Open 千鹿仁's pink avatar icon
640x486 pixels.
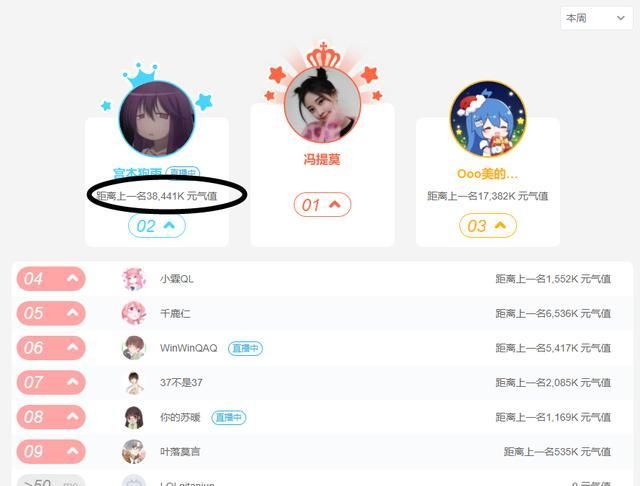(134, 313)
